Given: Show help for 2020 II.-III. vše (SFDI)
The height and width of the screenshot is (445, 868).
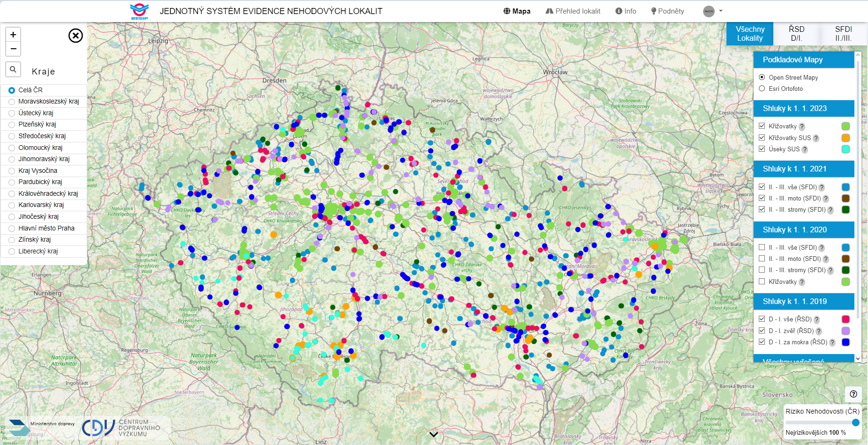Looking at the screenshot, I should coord(822,248).
